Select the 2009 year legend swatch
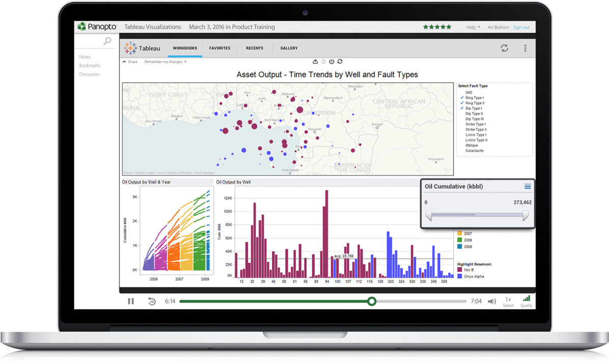 click(460, 247)
